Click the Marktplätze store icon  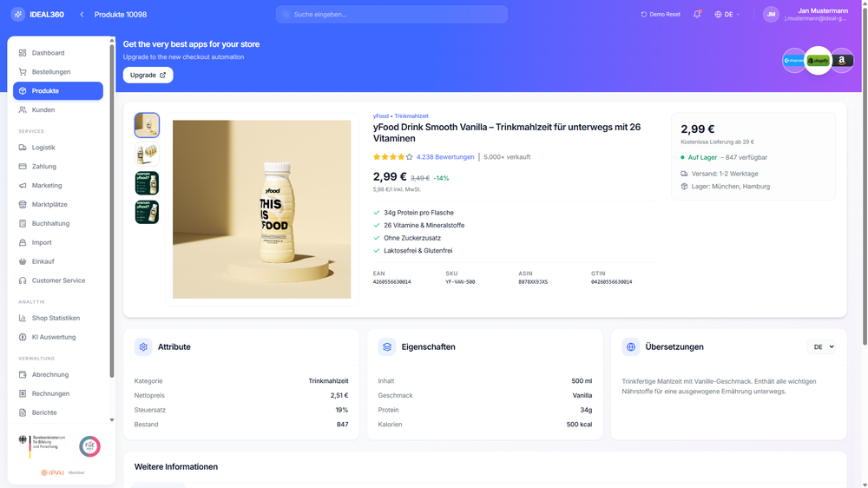pos(23,204)
